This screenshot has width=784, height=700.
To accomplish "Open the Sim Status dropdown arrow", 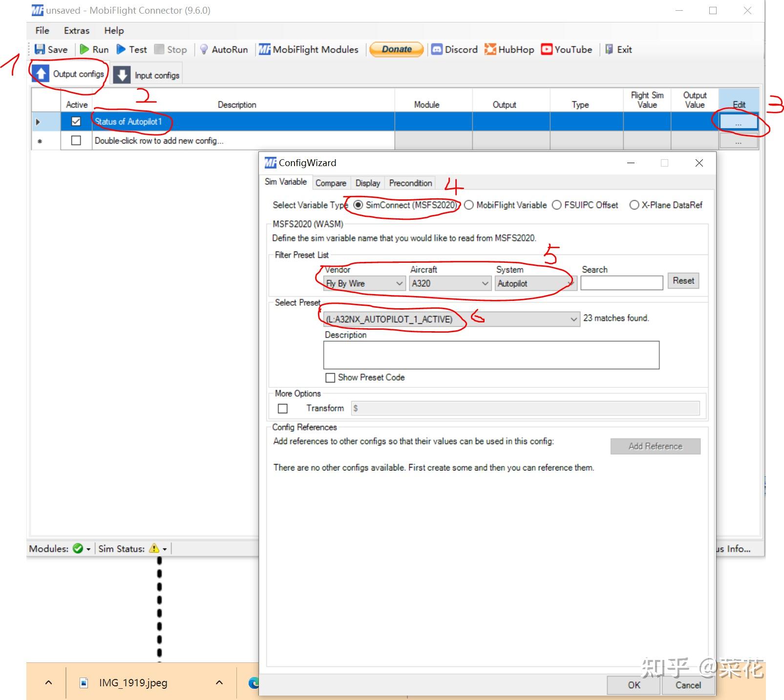I will pos(165,549).
